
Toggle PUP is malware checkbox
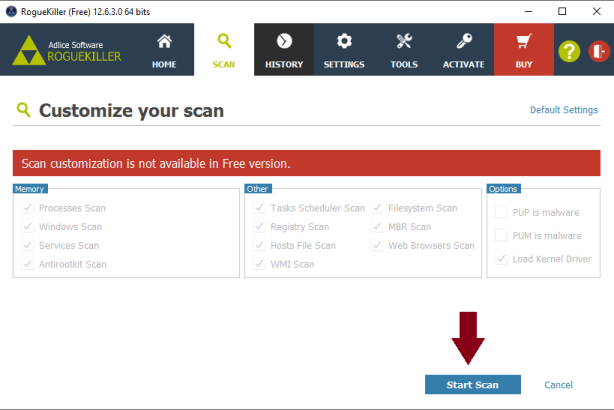point(502,211)
